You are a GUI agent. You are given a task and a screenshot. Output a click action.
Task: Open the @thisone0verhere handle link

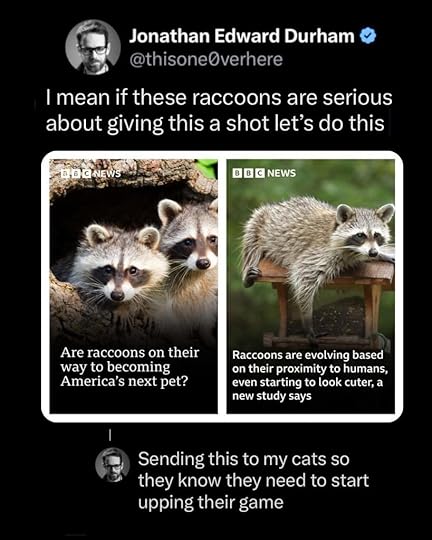pos(206,59)
